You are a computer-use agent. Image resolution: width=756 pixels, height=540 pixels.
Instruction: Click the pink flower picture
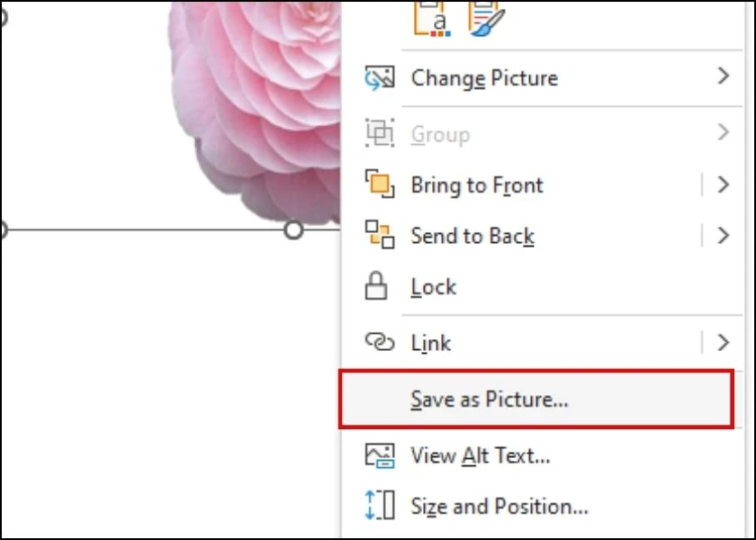[x=256, y=111]
